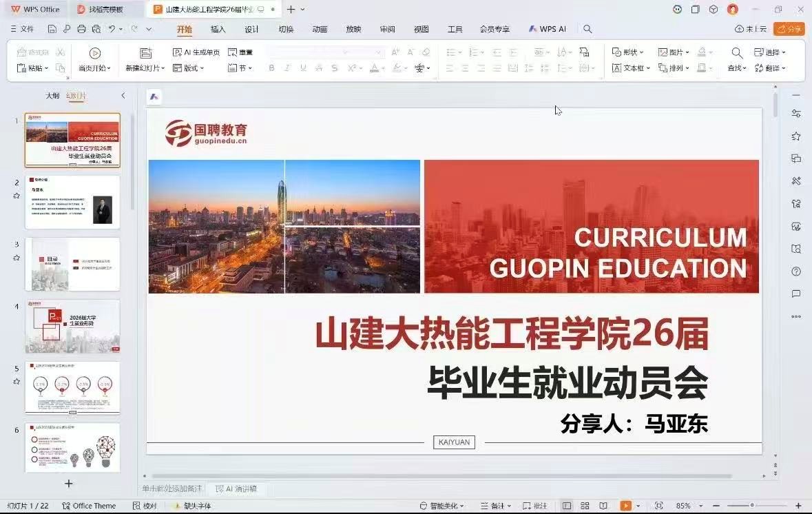Click the Print icon in quick toolbar
This screenshot has height=514, width=812.
[81, 29]
